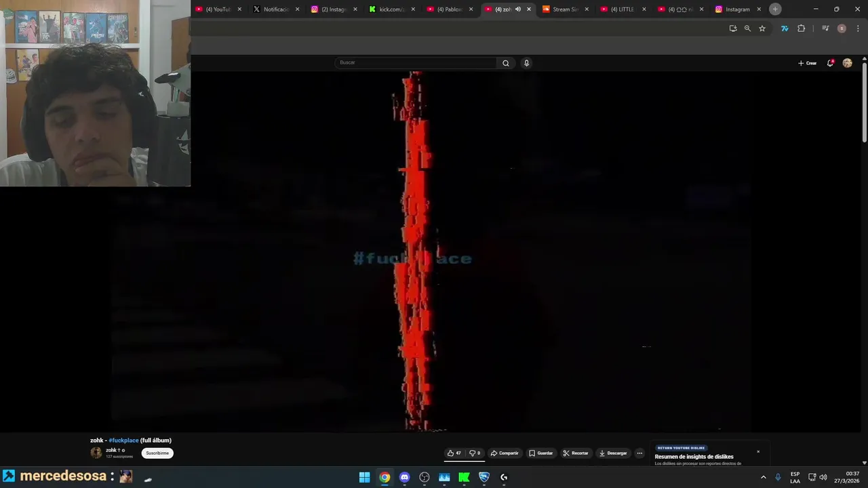Click the Descargar download button
868x488 pixels.
[x=613, y=453]
